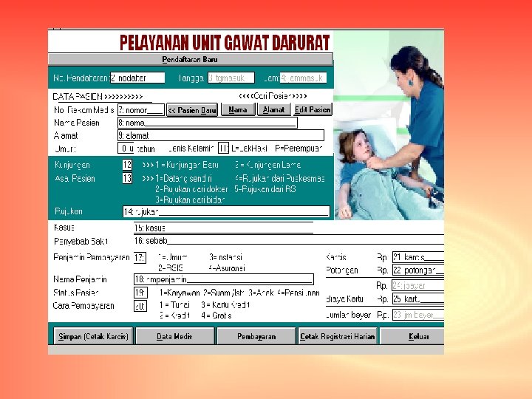Click the Cara Pembayaran code box 20
532x399 pixels.
140,306
